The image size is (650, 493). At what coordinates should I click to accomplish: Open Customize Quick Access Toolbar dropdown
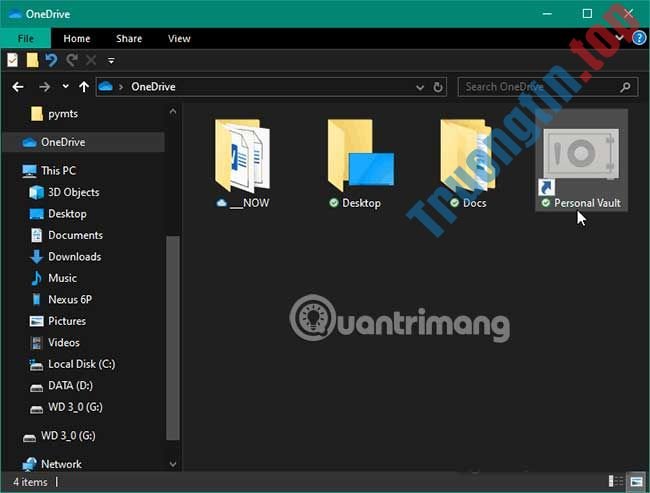[x=111, y=61]
